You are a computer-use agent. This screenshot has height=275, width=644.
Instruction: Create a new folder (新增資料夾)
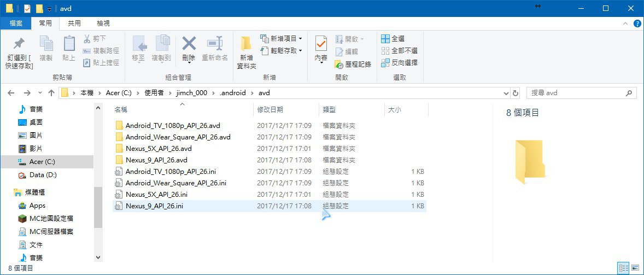247,52
